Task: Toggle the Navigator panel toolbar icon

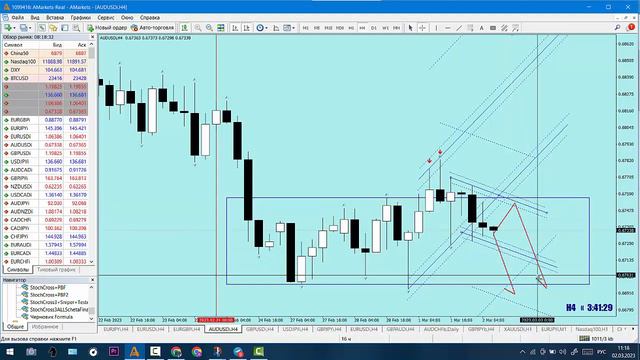Action: coord(65,28)
